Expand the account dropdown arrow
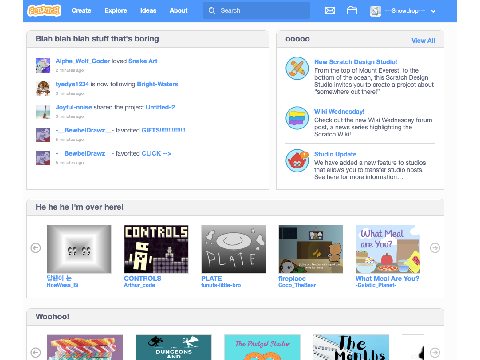 point(433,11)
